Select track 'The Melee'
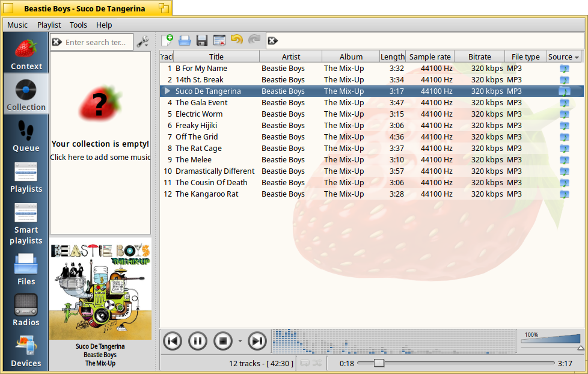Image resolution: width=588 pixels, height=374 pixels. [371, 160]
